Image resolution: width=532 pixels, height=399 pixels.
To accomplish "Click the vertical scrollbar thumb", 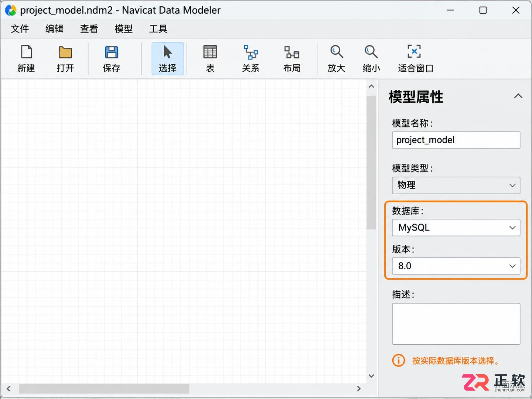I will coord(371,163).
